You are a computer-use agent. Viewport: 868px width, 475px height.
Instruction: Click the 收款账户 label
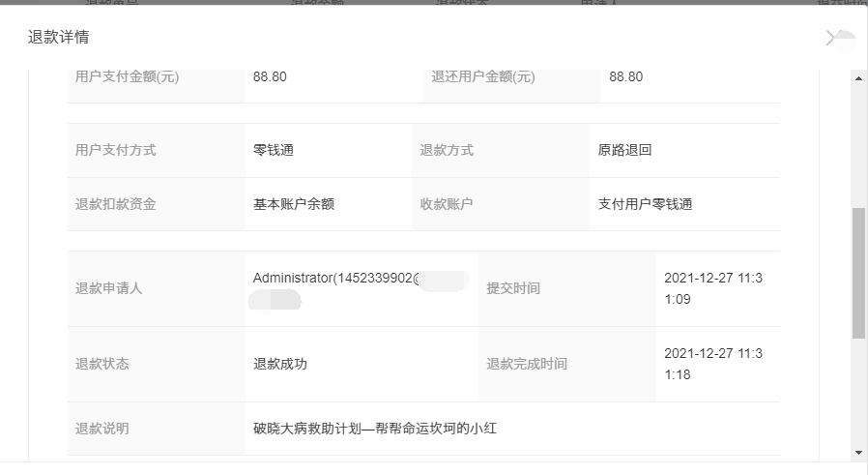point(447,204)
